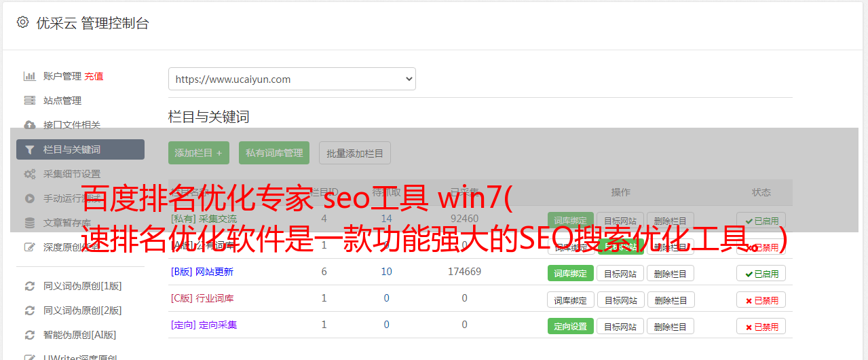Open 账户管理 bar chart icon

[x=29, y=76]
